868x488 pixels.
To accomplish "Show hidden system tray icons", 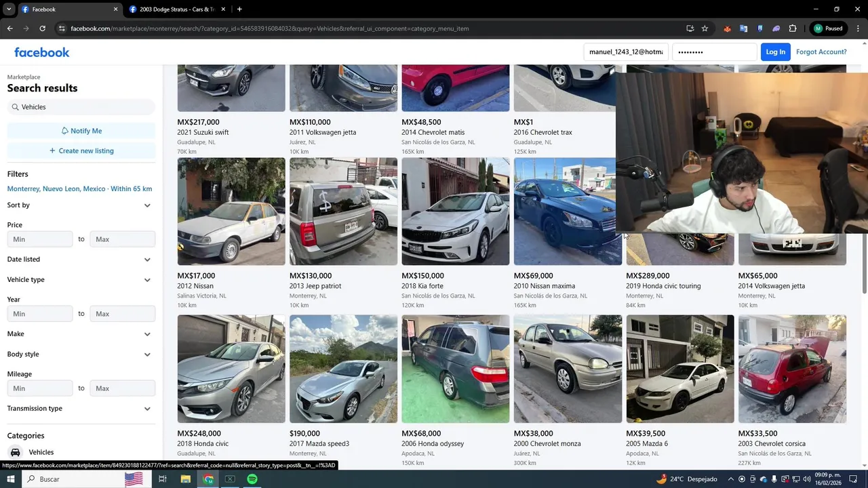I will click(731, 479).
